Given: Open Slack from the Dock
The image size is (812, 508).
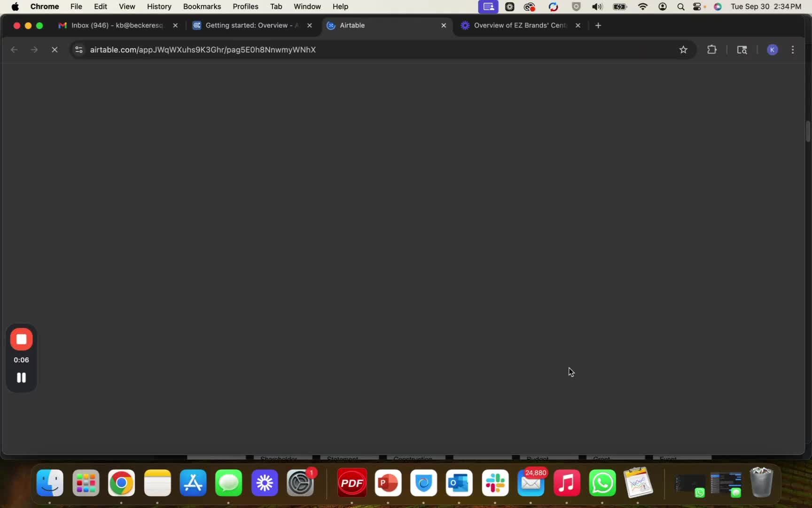Looking at the screenshot, I should pyautogui.click(x=495, y=483).
